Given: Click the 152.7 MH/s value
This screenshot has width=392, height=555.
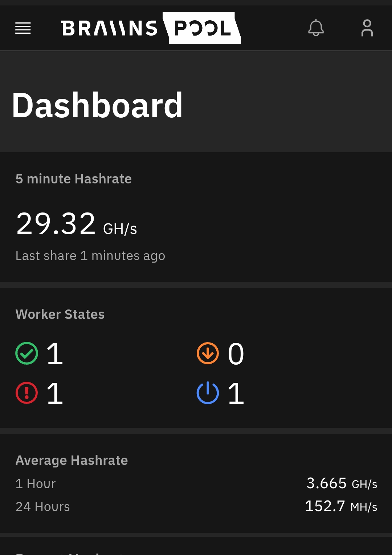Looking at the screenshot, I should (341, 506).
